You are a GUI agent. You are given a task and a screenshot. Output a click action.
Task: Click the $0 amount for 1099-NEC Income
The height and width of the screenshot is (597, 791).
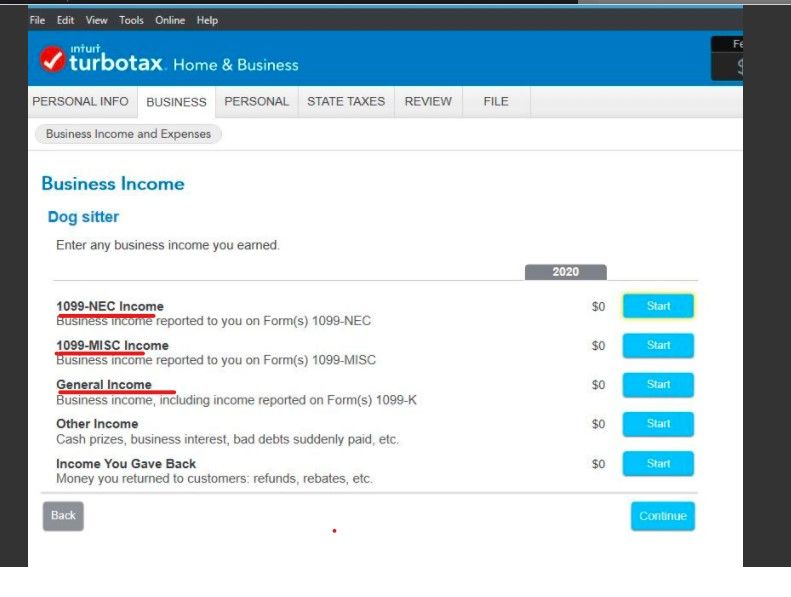598,307
